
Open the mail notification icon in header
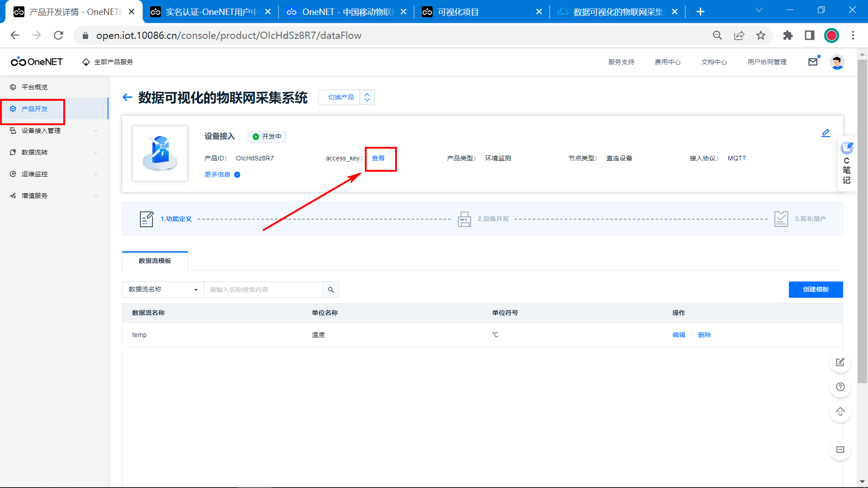(x=813, y=62)
